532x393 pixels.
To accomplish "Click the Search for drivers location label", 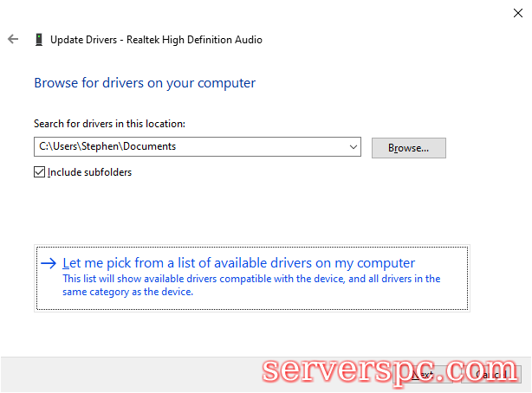I will [x=109, y=124].
